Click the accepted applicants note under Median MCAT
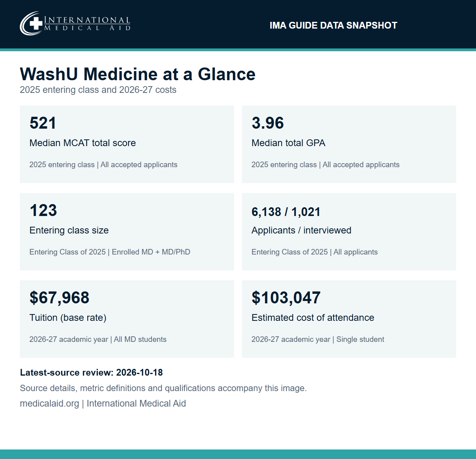This screenshot has height=459, width=476. pos(103,165)
